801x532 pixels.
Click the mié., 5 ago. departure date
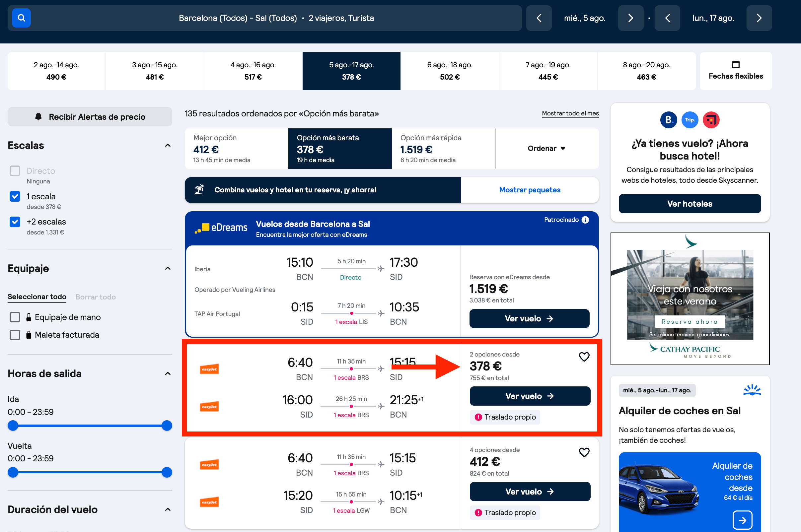pyautogui.click(x=584, y=18)
